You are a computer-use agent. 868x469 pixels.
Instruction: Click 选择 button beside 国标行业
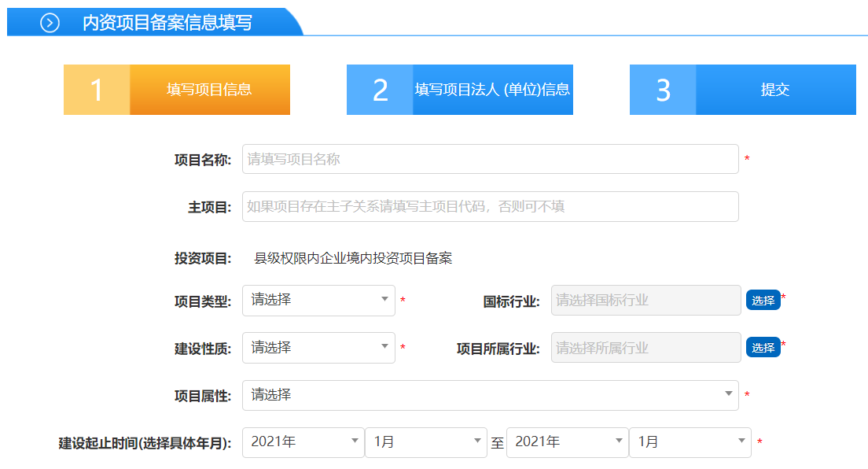763,300
